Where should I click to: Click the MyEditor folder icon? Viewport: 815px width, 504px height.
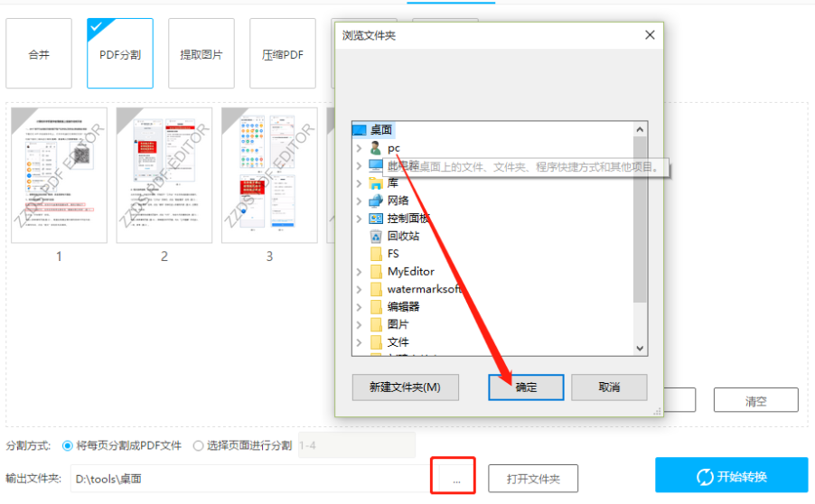coord(376,271)
